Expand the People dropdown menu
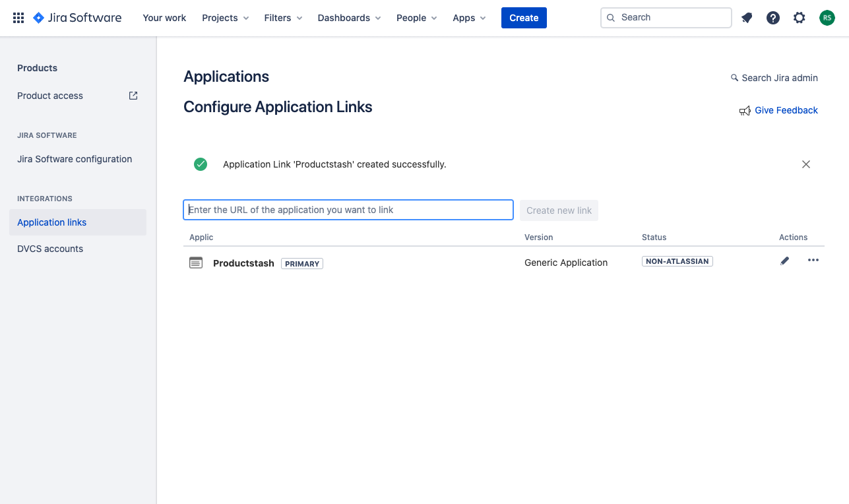 [x=417, y=18]
